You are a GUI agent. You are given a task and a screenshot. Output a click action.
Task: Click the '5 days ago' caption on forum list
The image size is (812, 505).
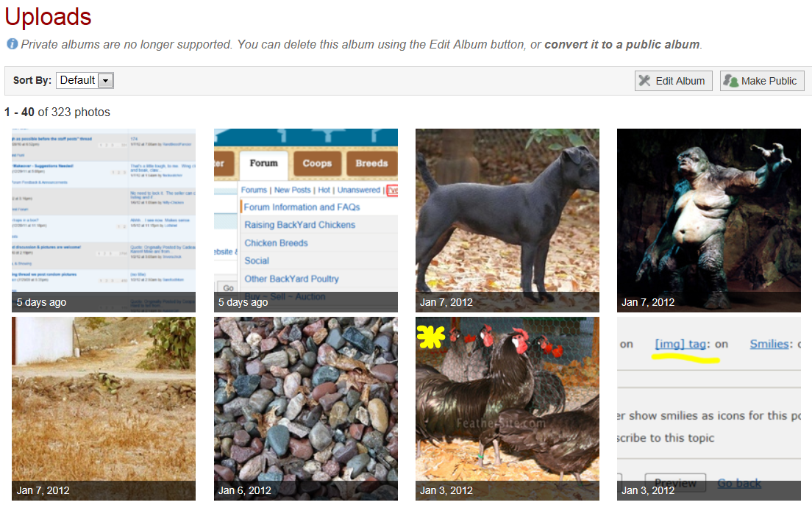pos(41,302)
